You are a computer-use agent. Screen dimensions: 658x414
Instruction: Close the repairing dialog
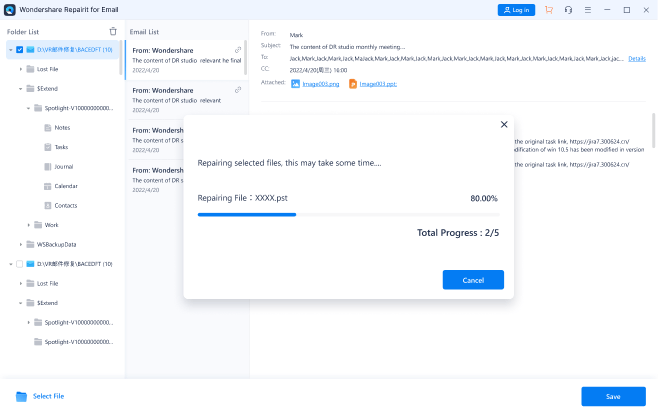pyautogui.click(x=504, y=124)
